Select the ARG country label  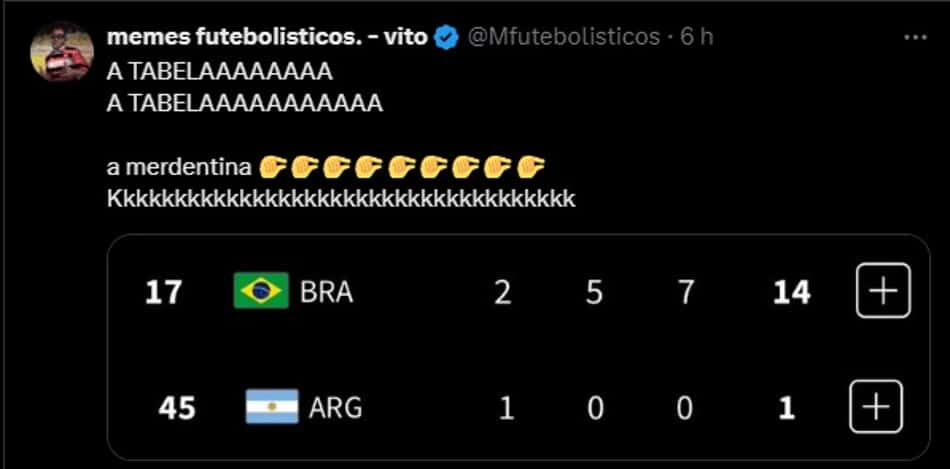coord(335,408)
